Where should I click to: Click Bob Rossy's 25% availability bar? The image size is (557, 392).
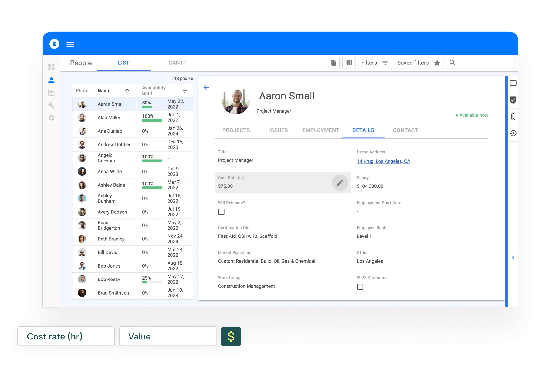coord(152,282)
